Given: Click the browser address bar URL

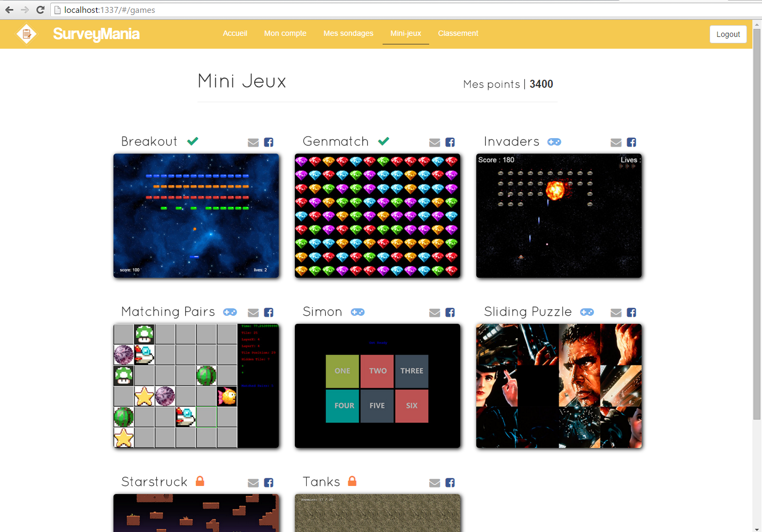Looking at the screenshot, I should click(109, 10).
